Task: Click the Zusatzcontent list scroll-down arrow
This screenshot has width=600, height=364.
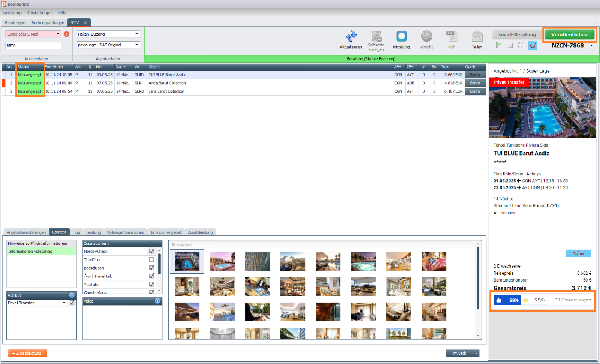Action: (x=159, y=291)
